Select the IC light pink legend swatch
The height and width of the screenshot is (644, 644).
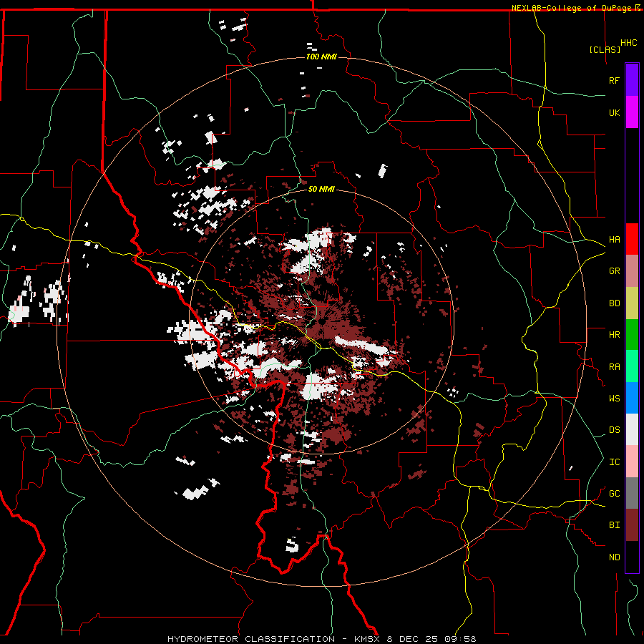[x=632, y=462]
